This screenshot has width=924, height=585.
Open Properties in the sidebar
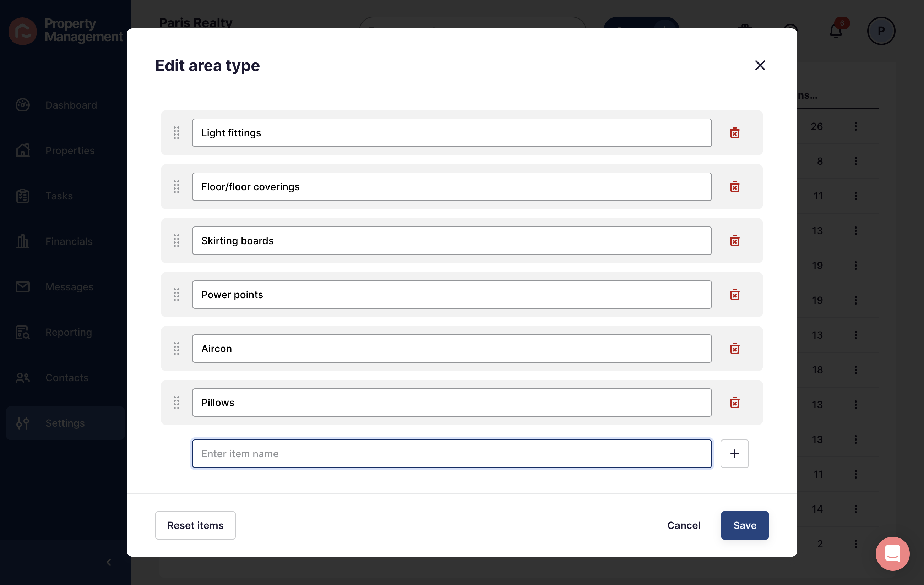(x=65, y=151)
